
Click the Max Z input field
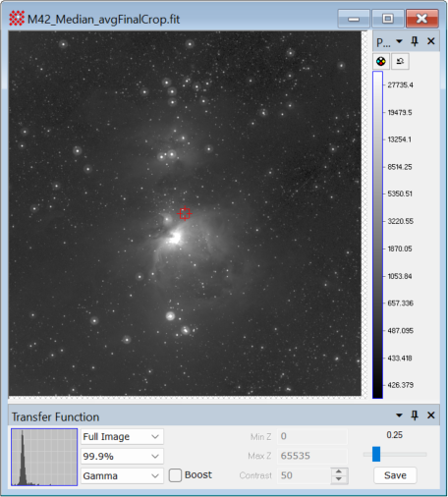point(312,456)
